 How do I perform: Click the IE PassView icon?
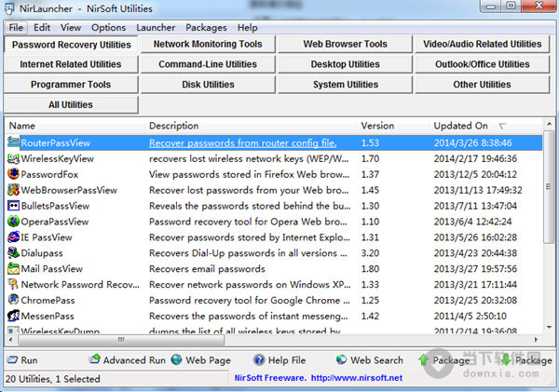tap(13, 237)
